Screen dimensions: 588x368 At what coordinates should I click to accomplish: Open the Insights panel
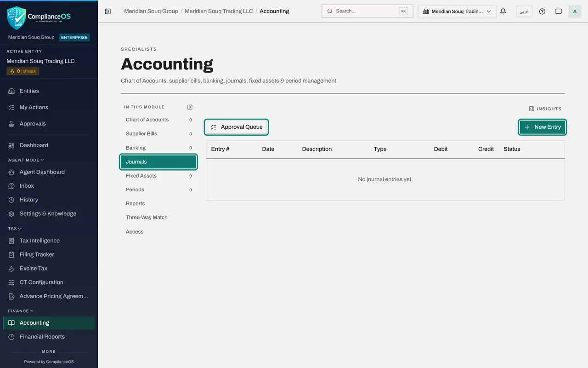pyautogui.click(x=545, y=109)
